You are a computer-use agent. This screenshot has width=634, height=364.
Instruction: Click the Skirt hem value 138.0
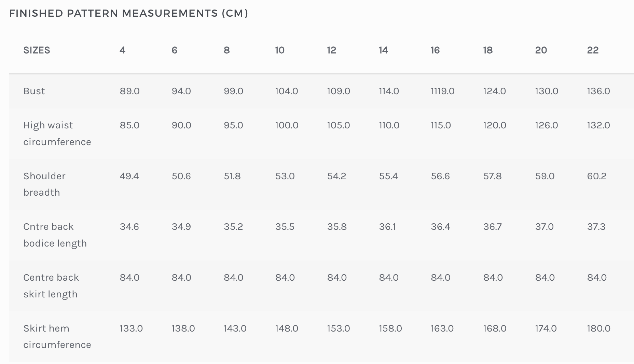pos(183,328)
